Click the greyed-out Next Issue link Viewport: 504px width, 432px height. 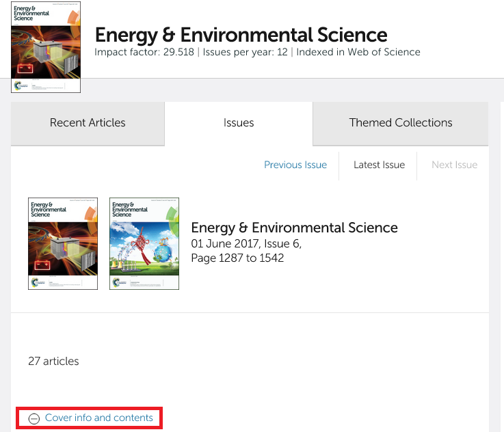(x=454, y=165)
